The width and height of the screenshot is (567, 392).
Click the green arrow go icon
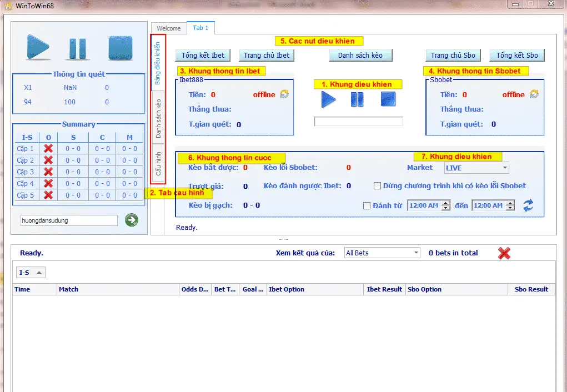pos(132,220)
